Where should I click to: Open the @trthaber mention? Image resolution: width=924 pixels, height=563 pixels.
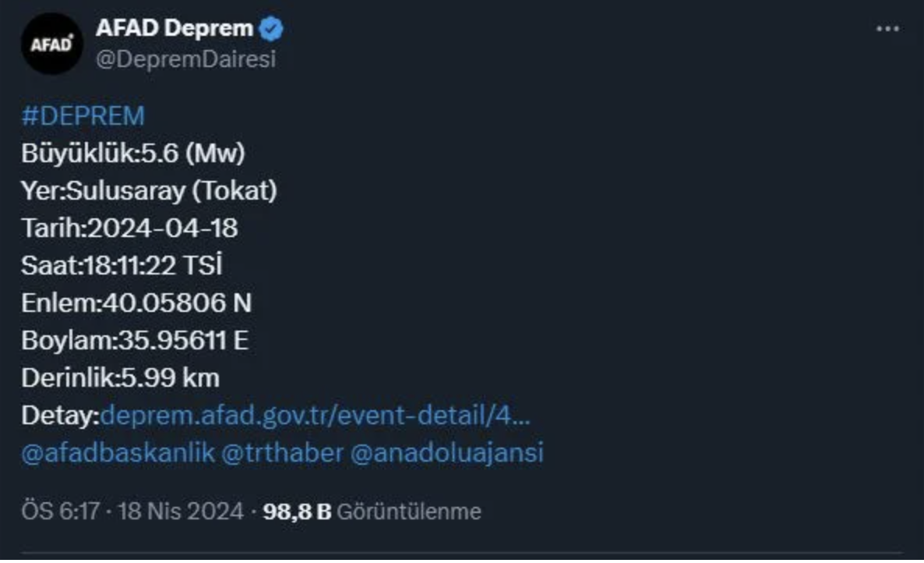pyautogui.click(x=282, y=453)
